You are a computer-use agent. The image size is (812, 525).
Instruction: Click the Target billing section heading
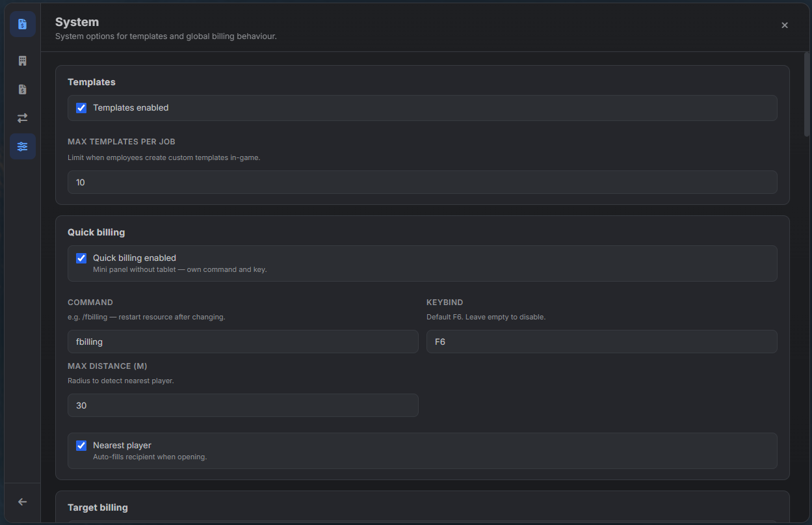coord(98,507)
